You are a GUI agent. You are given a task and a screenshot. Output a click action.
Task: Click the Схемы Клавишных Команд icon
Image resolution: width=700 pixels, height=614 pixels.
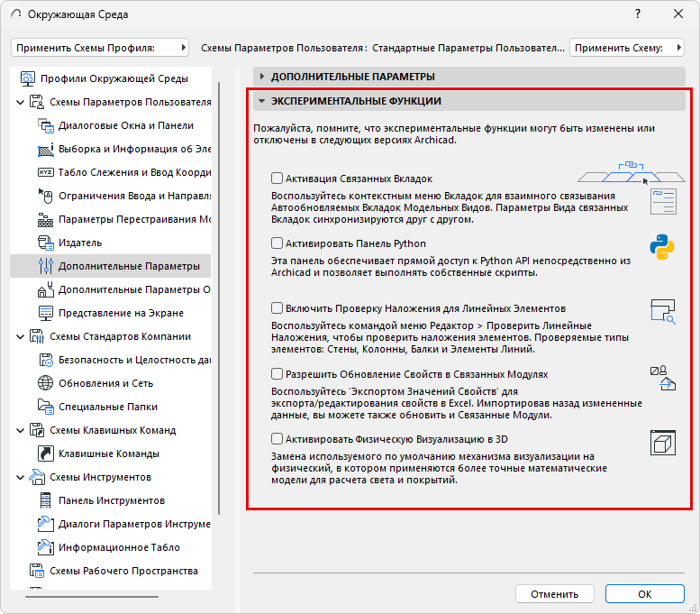click(37, 430)
